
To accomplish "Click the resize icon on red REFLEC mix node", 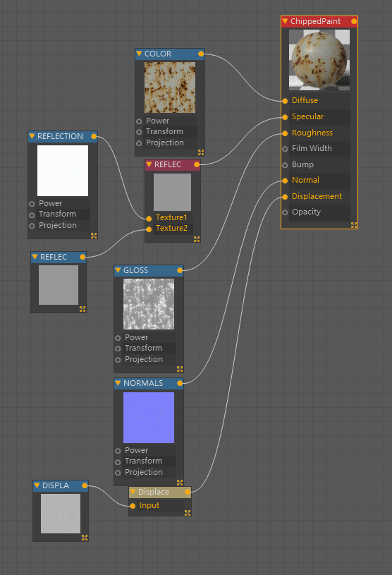I will tap(197, 239).
